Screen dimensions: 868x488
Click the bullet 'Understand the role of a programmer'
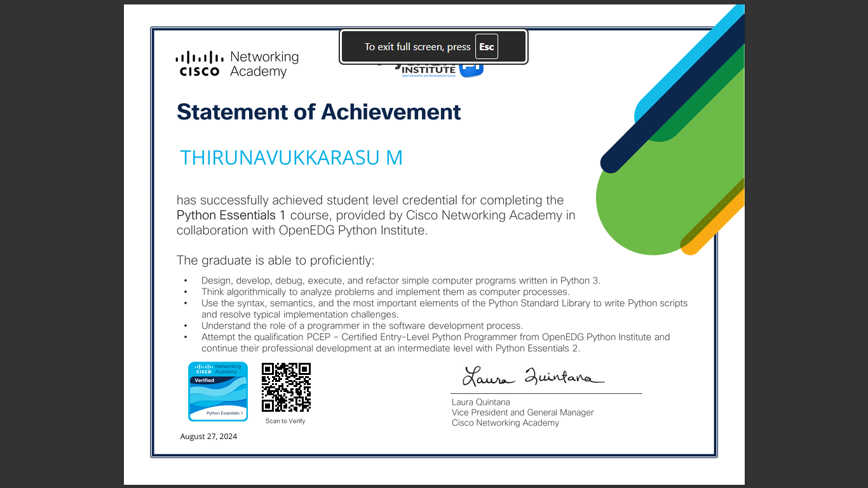(x=362, y=326)
